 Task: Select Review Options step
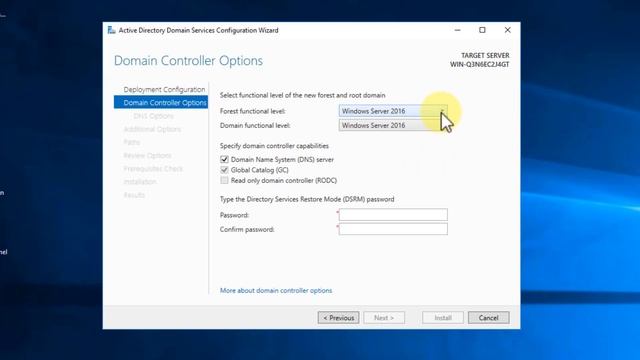coord(147,156)
